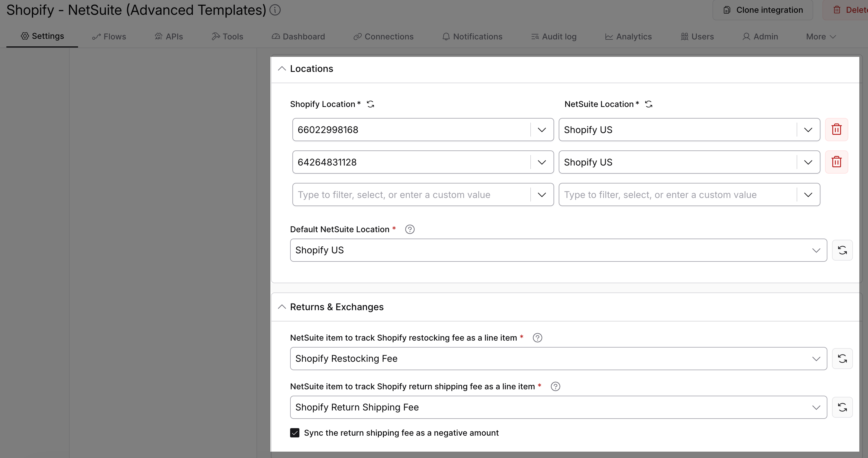
Task: Collapse the Locations section
Action: (282, 69)
